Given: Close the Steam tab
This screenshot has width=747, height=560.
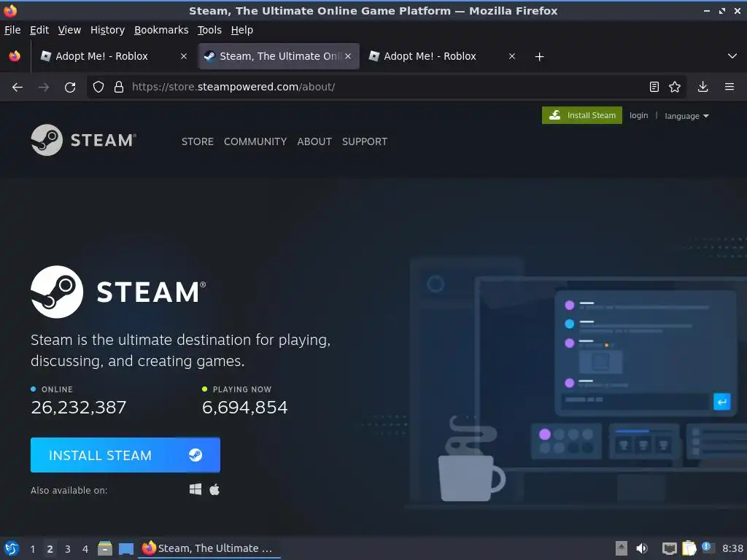Looking at the screenshot, I should [x=348, y=56].
